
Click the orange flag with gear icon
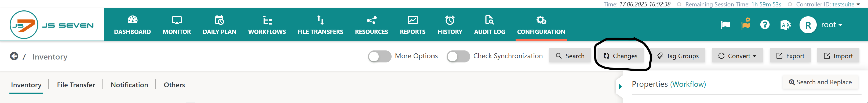click(x=745, y=24)
